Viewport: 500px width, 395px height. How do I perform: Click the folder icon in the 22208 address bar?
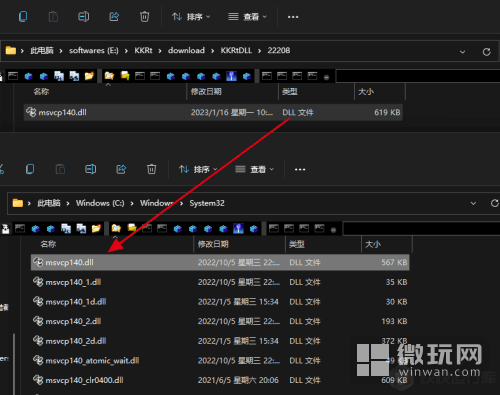(x=11, y=50)
